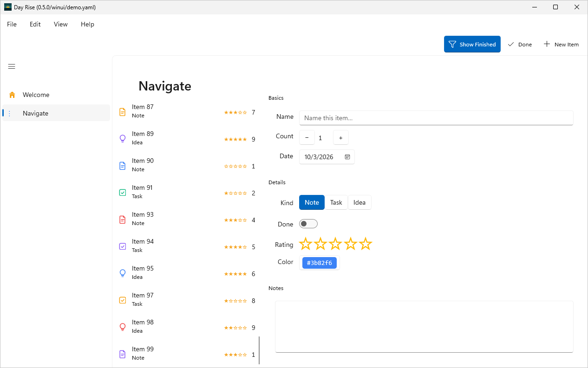Select Idea as the Kind
The image size is (588, 368).
point(359,202)
